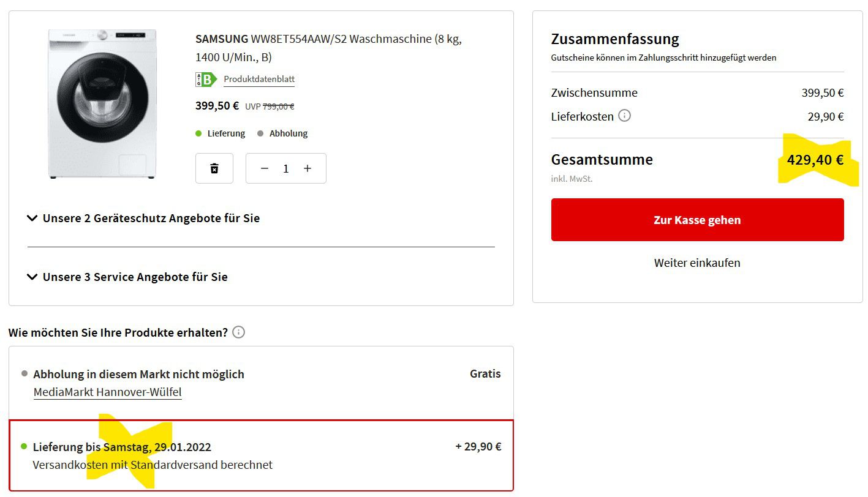Decrease quantity with the minus button

(265, 168)
